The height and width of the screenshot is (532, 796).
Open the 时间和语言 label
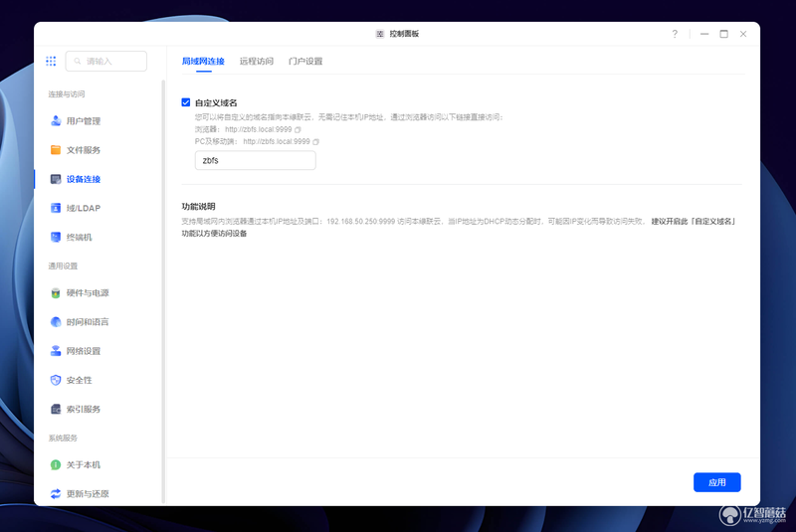[x=88, y=322]
